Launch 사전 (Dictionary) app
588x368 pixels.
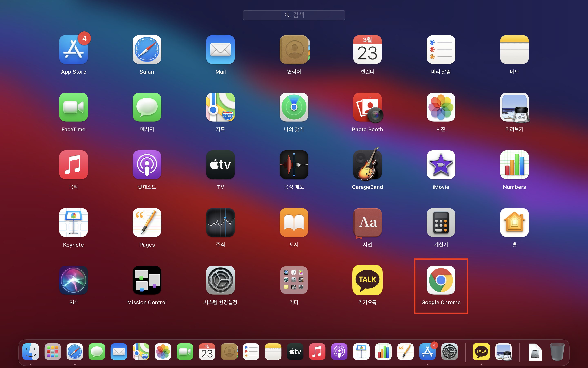[367, 222]
